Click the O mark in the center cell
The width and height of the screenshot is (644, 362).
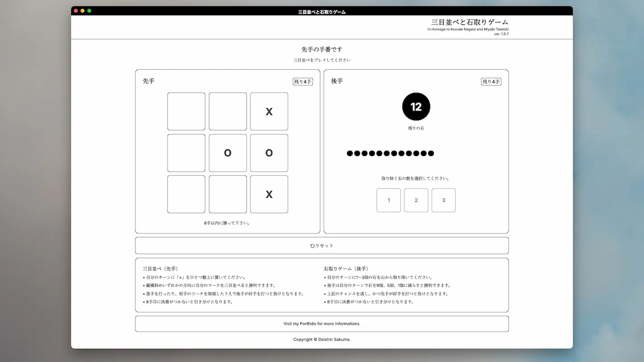(x=228, y=153)
